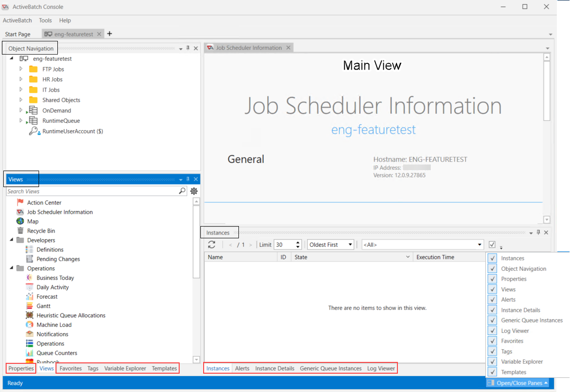Toggle the Instance Details pane checkbox
Viewport: 570px width, 392px height.
point(492,310)
